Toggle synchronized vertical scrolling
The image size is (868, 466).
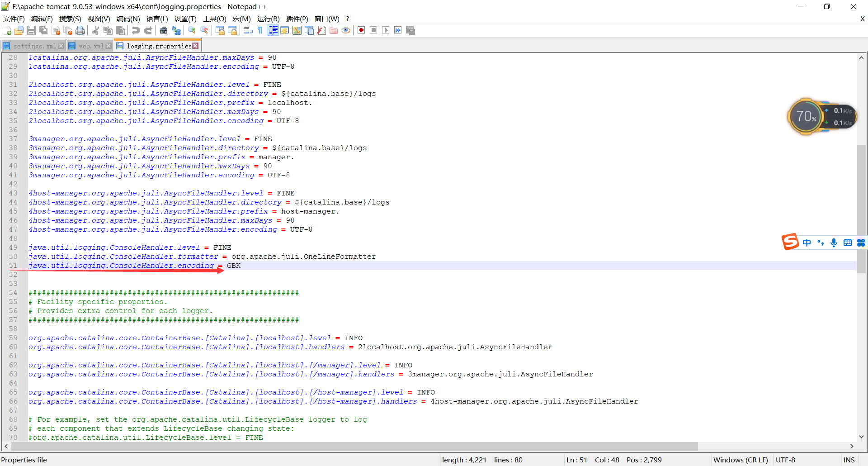click(220, 30)
